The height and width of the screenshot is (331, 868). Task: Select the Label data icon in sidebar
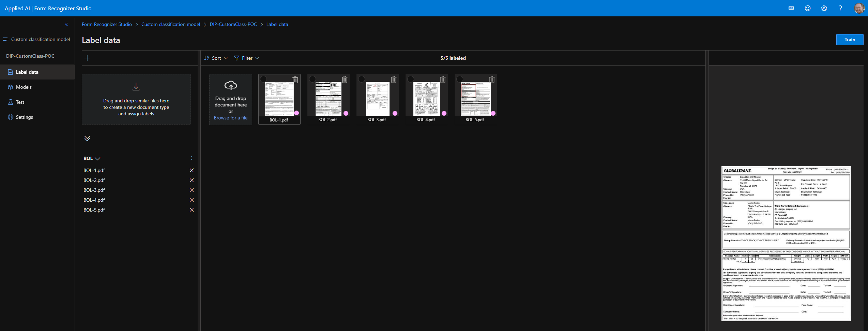click(x=10, y=72)
